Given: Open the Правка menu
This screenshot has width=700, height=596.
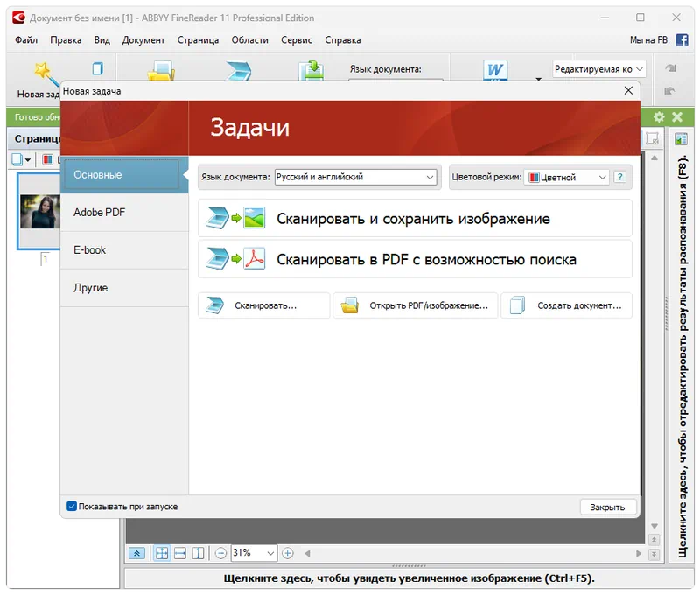Looking at the screenshot, I should [x=66, y=39].
